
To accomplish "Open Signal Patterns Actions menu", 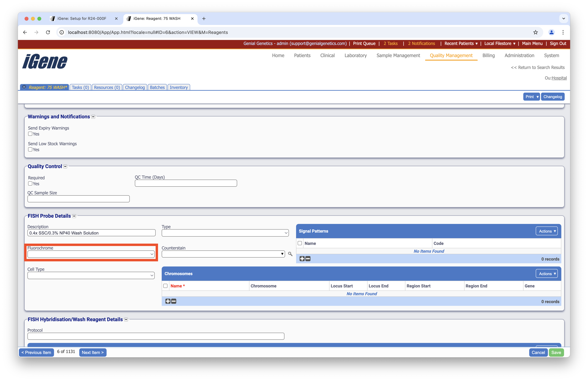I will (x=546, y=231).
